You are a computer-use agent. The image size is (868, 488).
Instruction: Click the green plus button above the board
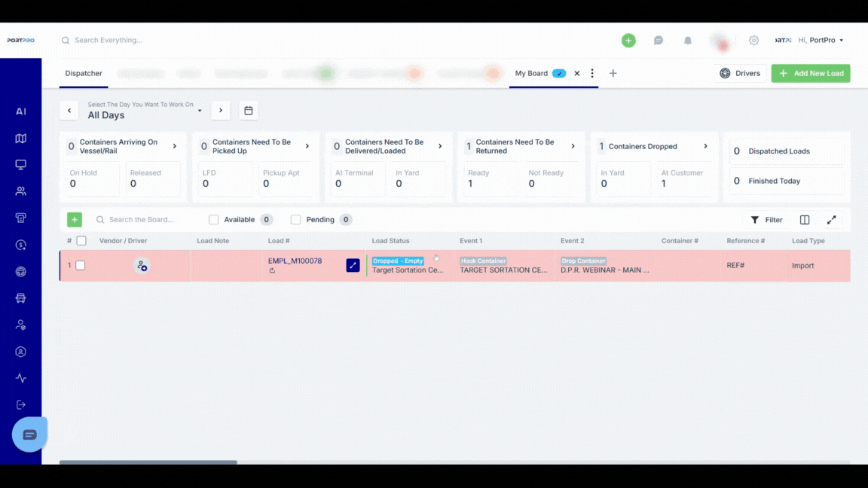[74, 220]
